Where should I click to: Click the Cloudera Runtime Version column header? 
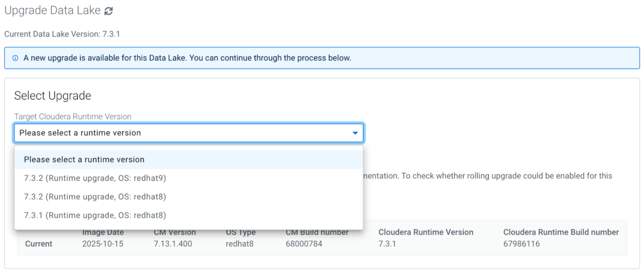[x=425, y=232]
